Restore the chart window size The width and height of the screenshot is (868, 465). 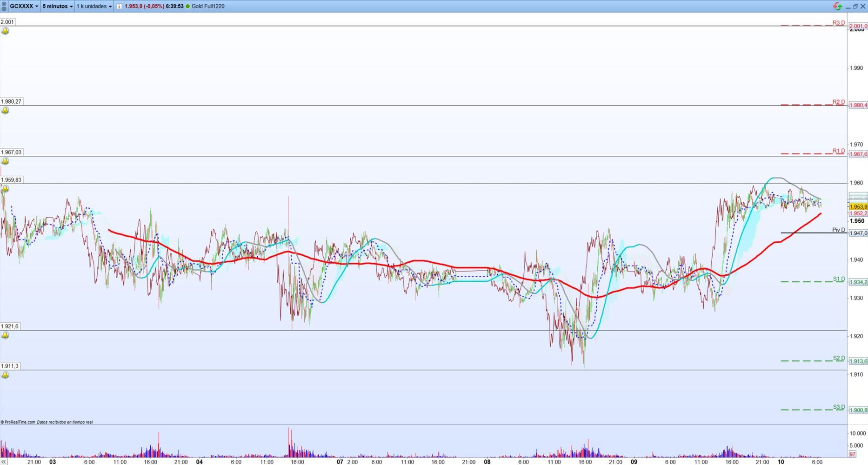click(855, 6)
